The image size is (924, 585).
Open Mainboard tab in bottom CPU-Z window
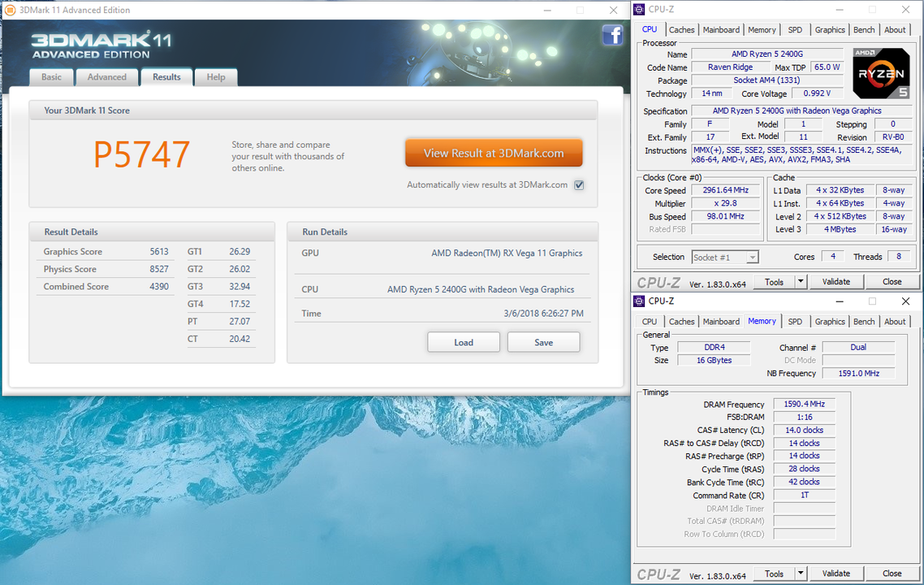click(x=721, y=322)
